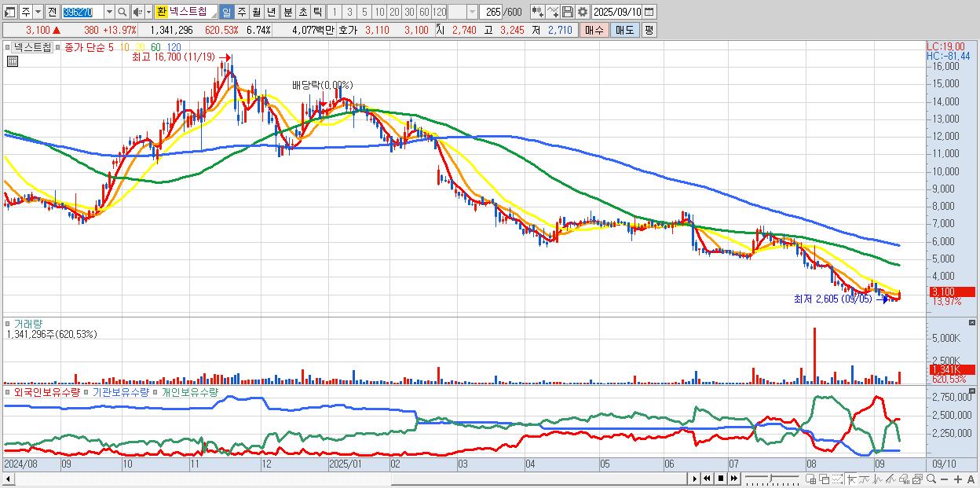
Task: Click the stock code input field 396270
Action: tap(82, 12)
